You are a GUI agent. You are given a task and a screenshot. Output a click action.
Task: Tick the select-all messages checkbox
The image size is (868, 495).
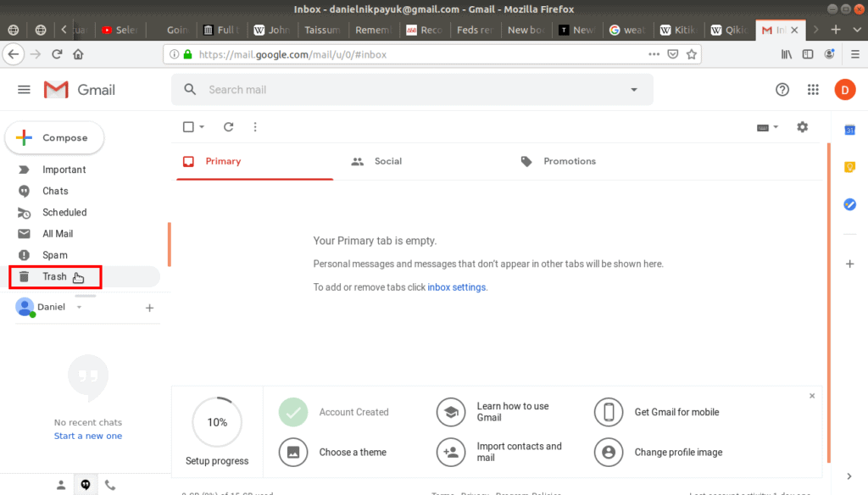pyautogui.click(x=188, y=127)
